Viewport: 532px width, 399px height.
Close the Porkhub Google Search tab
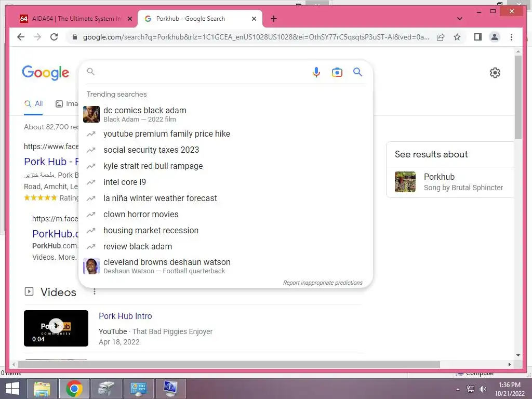click(254, 19)
